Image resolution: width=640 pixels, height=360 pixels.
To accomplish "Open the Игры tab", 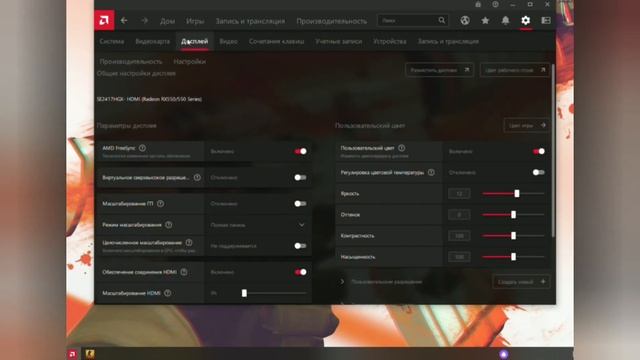I will click(195, 21).
